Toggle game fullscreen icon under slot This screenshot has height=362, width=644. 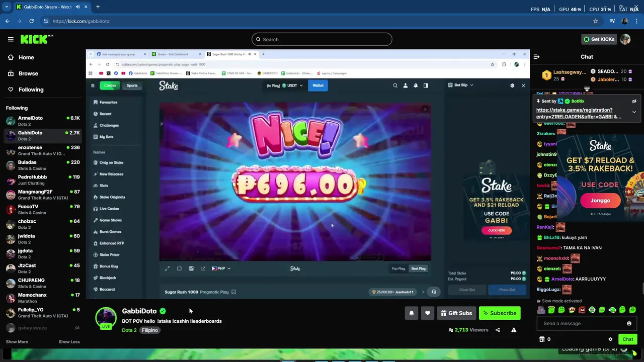[167, 268]
